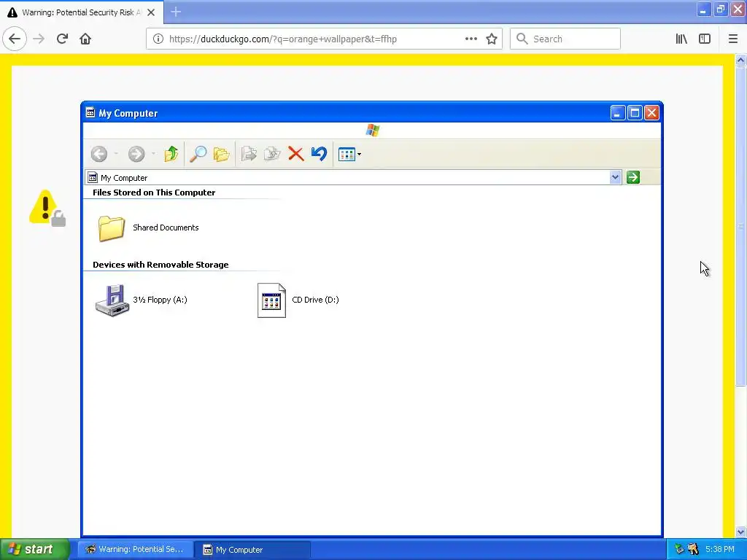Select the 3½ Floppy (A:) drive

142,300
